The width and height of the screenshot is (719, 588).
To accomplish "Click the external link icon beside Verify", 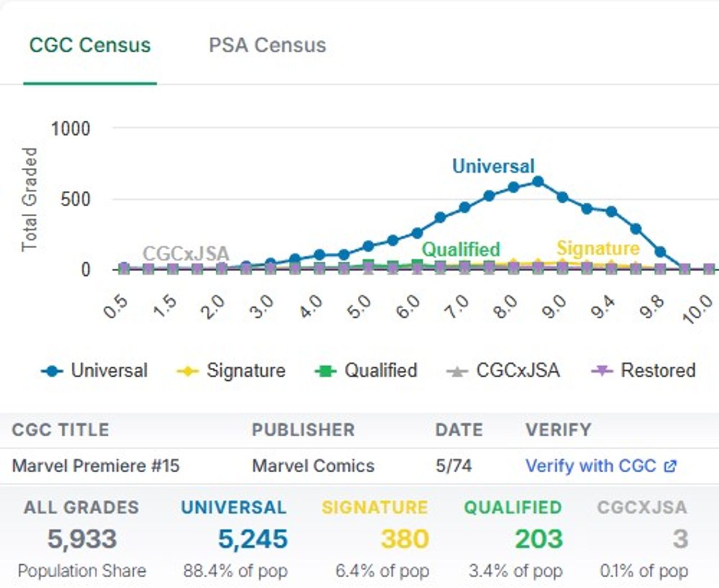I will pyautogui.click(x=670, y=466).
